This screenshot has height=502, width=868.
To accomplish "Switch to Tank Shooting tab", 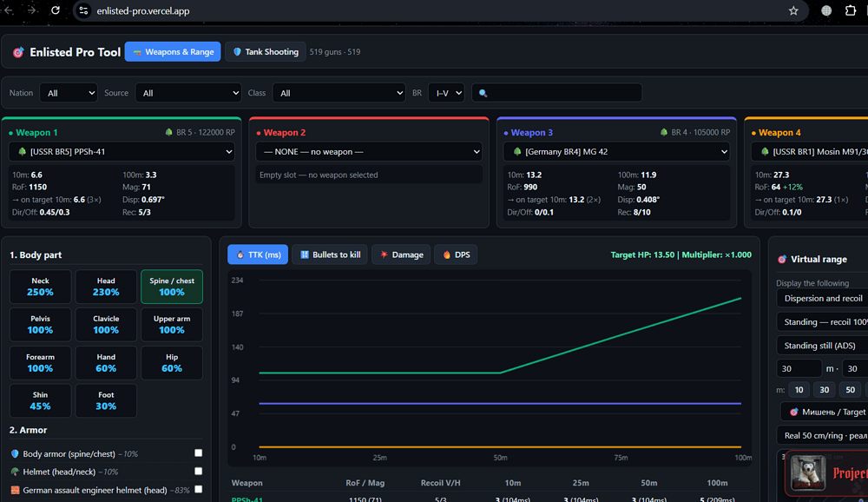I will (266, 52).
